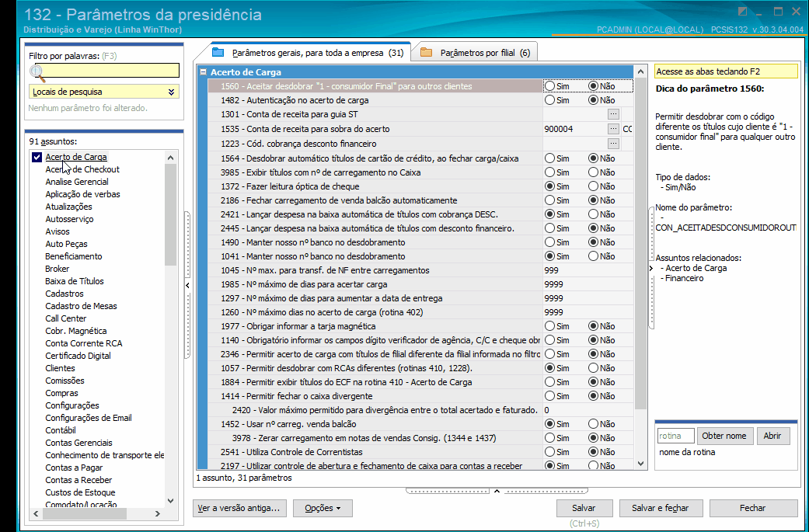Click the rotina input field
This screenshot has width=809, height=532.
click(x=675, y=436)
